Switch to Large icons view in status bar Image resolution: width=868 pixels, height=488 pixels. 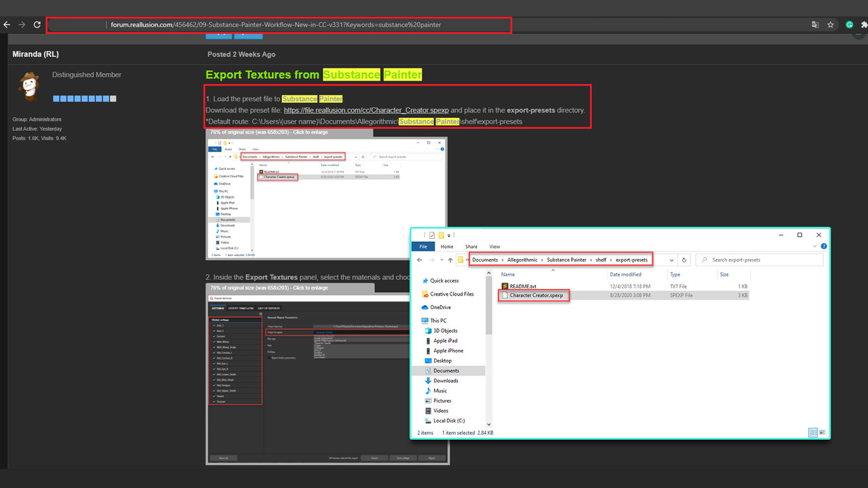click(822, 432)
